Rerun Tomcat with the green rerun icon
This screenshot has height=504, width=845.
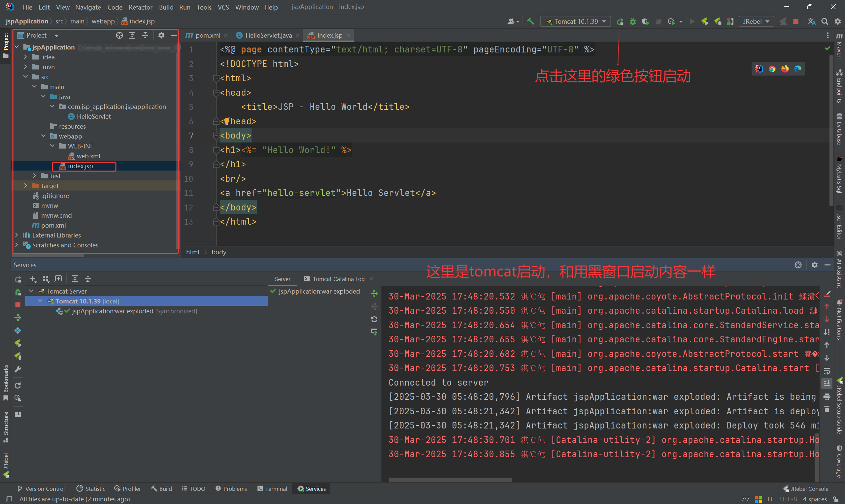620,21
